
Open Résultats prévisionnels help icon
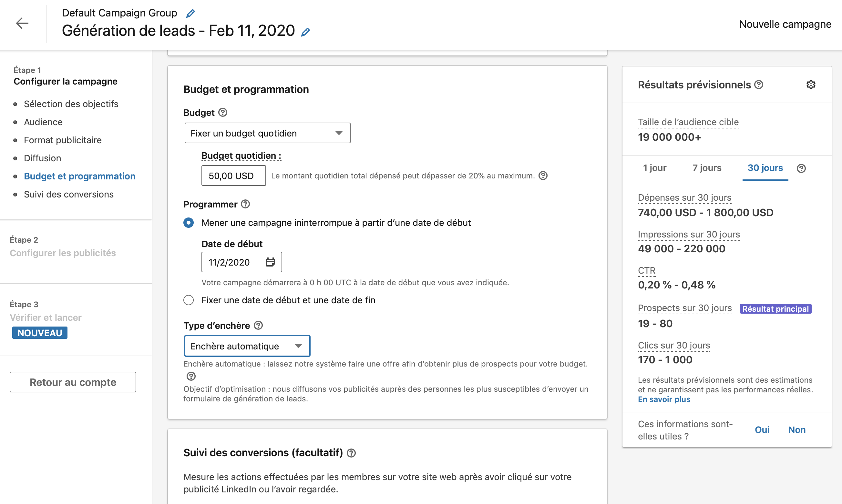pyautogui.click(x=759, y=85)
